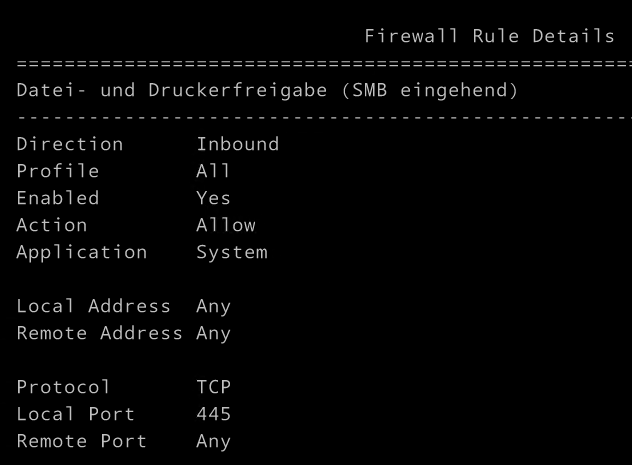Select the "Yes" enabled value
The image size is (632, 465).
click(x=213, y=198)
